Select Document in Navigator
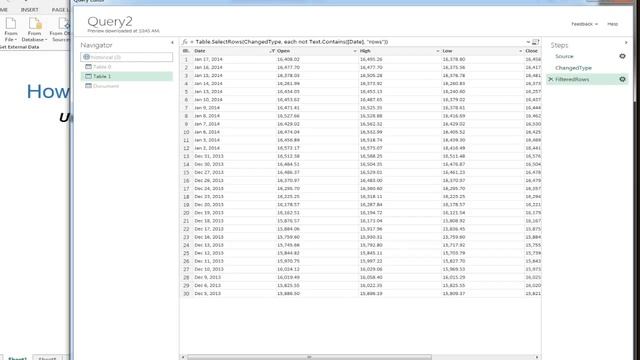This screenshot has height=360, width=640. coord(127,86)
